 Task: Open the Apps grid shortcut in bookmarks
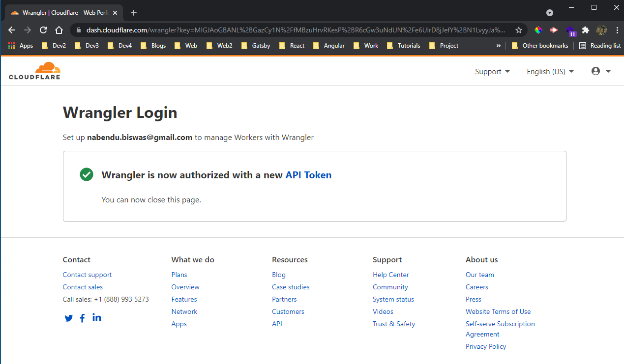click(x=21, y=46)
